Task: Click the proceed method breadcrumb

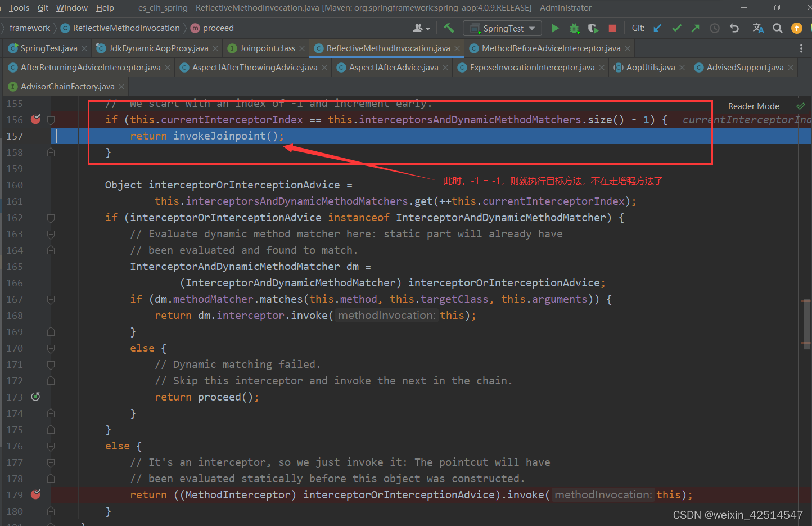Action: click(213, 28)
